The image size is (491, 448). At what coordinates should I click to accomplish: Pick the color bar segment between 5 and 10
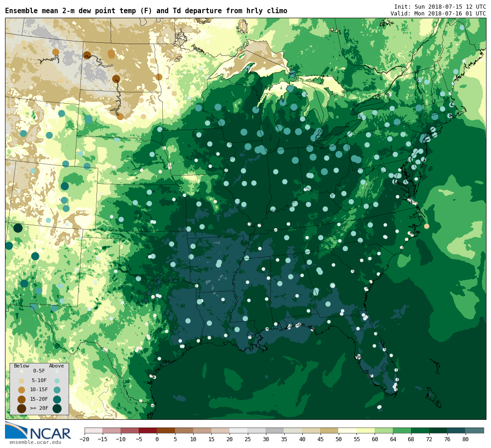point(185,430)
